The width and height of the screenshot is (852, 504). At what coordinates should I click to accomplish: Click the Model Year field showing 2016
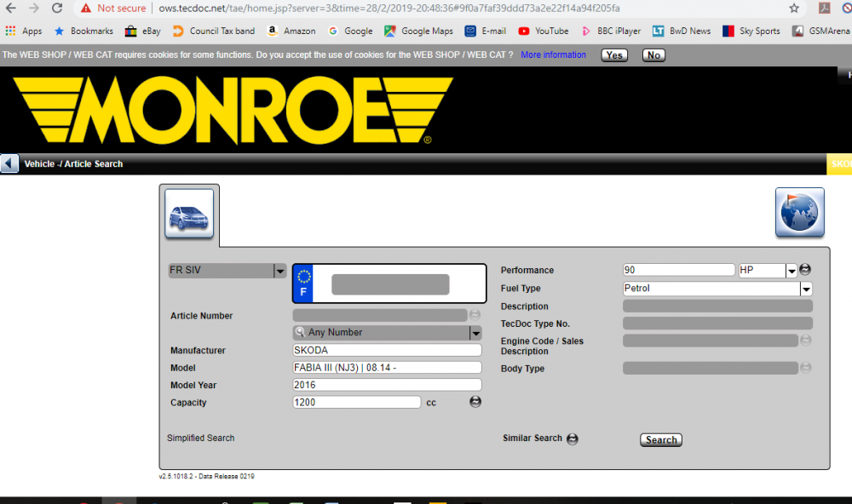point(387,385)
